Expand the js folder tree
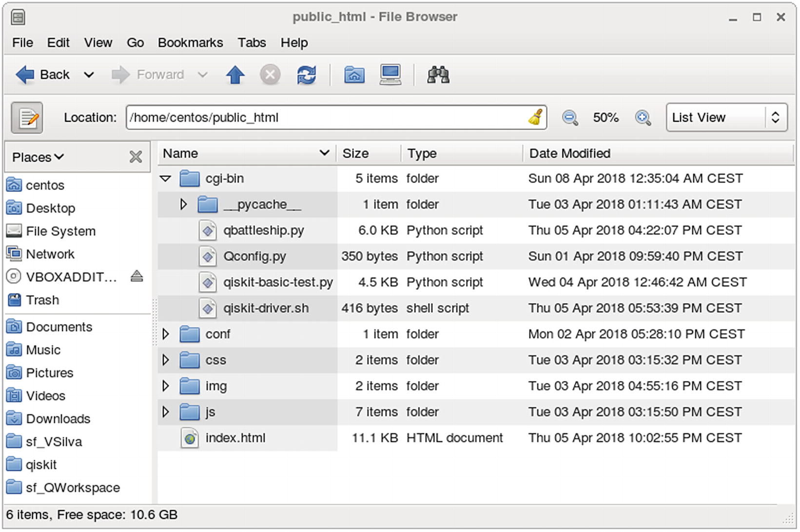This screenshot has width=800, height=532. click(x=166, y=412)
